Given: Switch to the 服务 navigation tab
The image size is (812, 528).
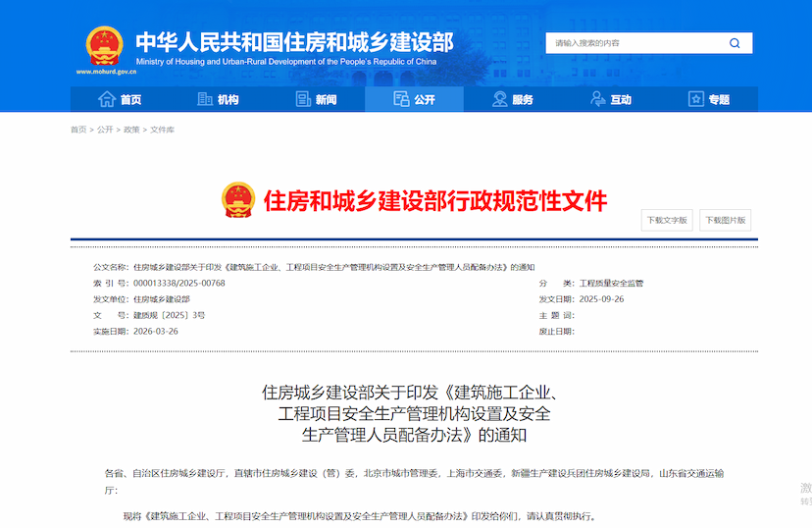Looking at the screenshot, I should pos(523,100).
